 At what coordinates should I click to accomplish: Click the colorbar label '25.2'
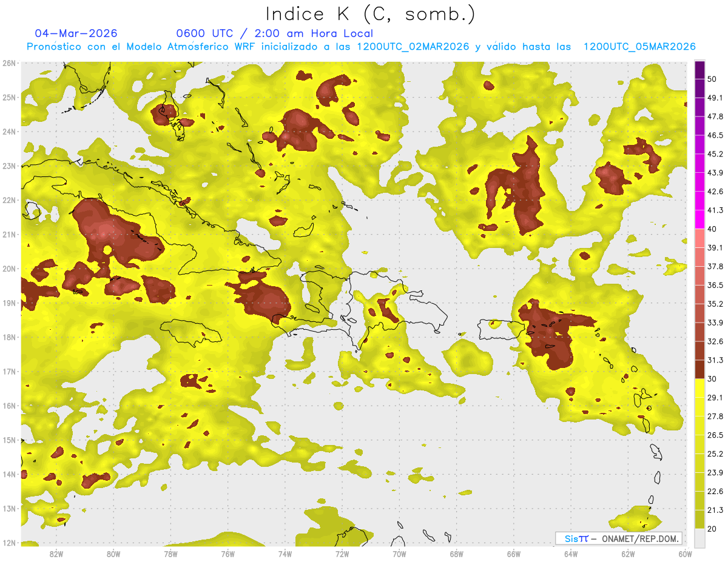(x=715, y=454)
